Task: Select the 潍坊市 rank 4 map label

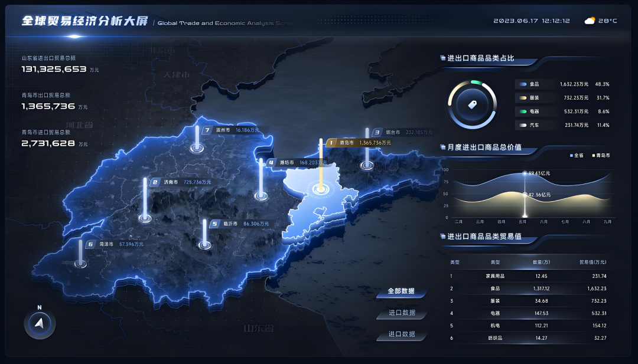Action: 295,162
